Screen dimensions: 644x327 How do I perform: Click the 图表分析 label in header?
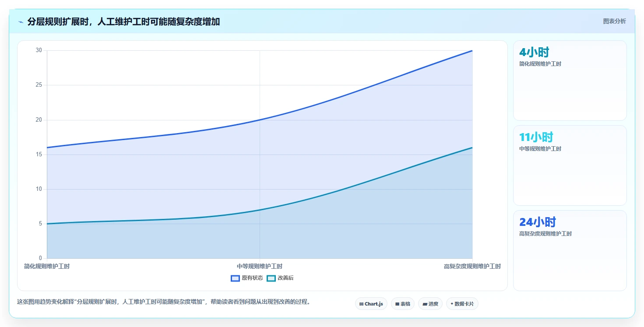[x=614, y=21]
